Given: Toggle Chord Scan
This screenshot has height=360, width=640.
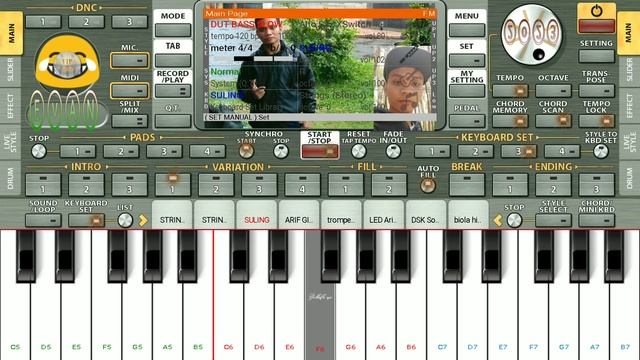Looking at the screenshot, I should coord(553,121).
